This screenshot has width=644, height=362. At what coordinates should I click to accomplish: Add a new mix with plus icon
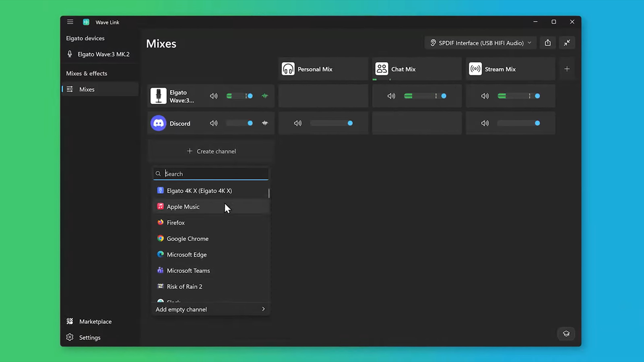tap(567, 69)
